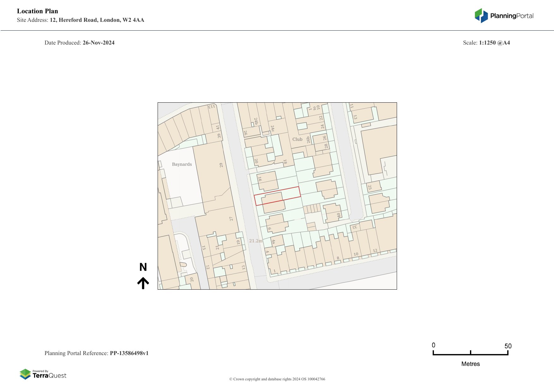Click the 50 mark on scale bar

508,346
